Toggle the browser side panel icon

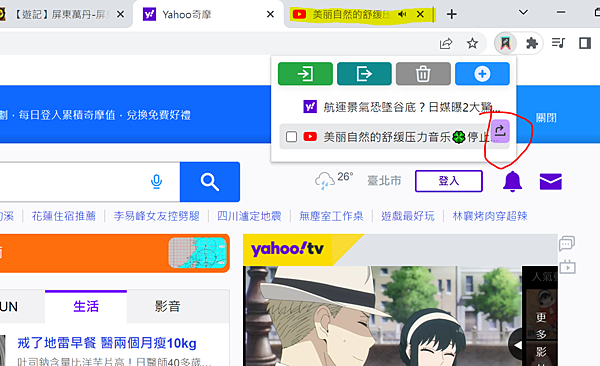pyautogui.click(x=585, y=43)
